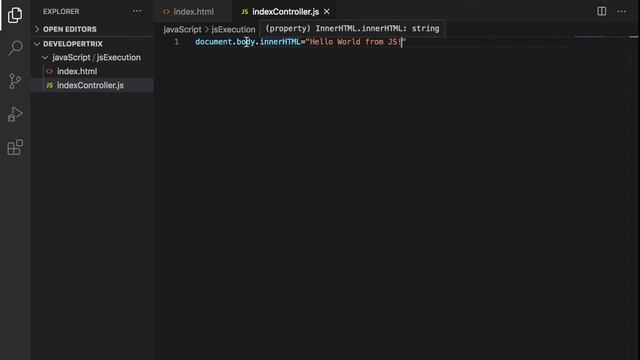Click innerHTML property in code line
The width and height of the screenshot is (640, 360).
click(280, 42)
